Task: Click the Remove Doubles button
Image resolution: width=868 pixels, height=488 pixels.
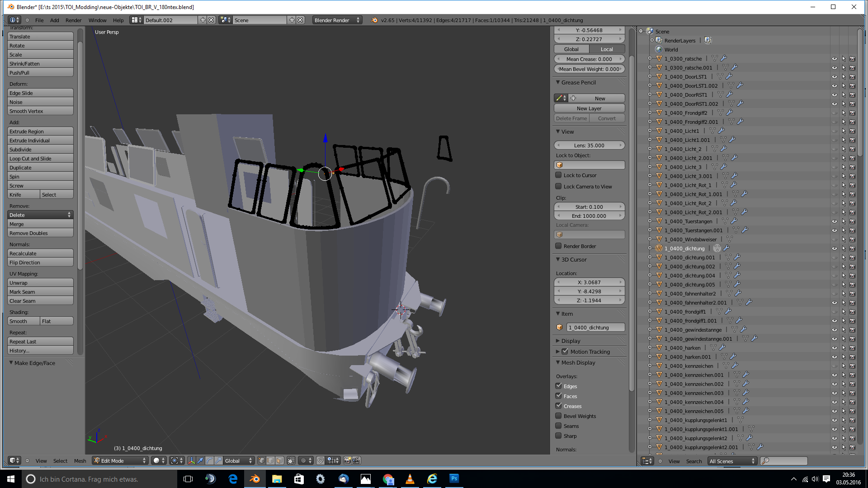Action: [x=40, y=233]
